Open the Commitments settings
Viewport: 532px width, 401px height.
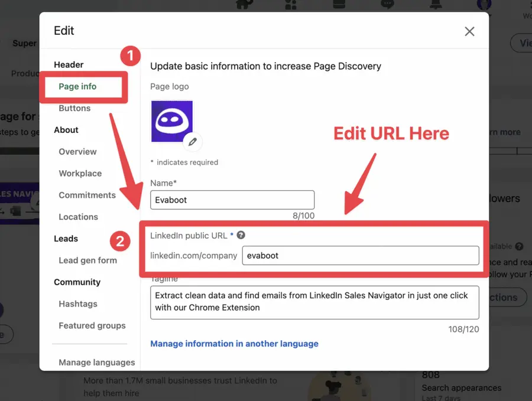pos(87,195)
